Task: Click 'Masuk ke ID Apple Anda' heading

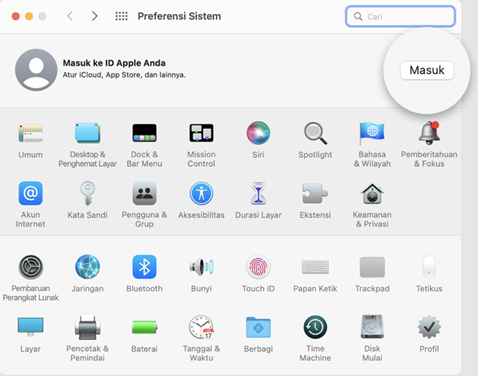Action: click(x=114, y=63)
